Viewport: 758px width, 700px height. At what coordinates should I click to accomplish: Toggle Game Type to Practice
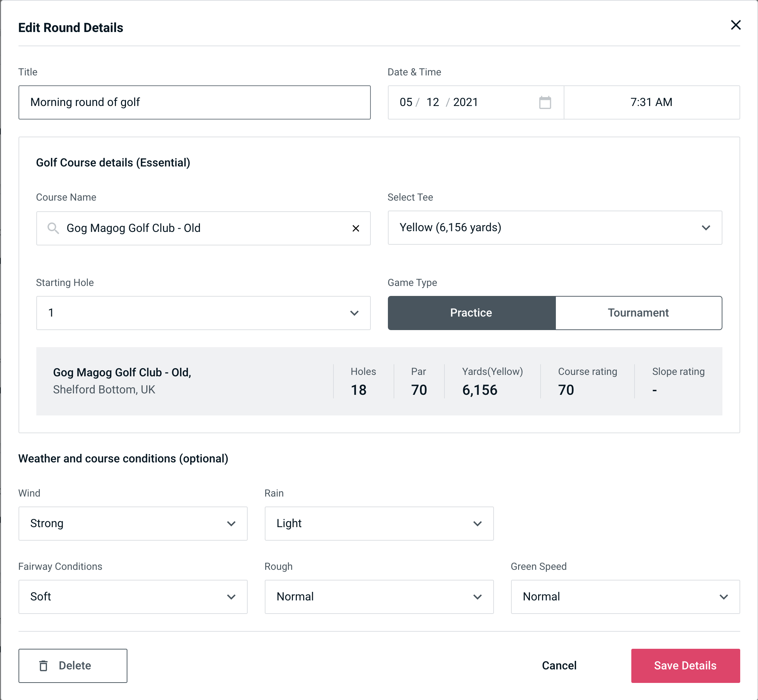coord(471,313)
